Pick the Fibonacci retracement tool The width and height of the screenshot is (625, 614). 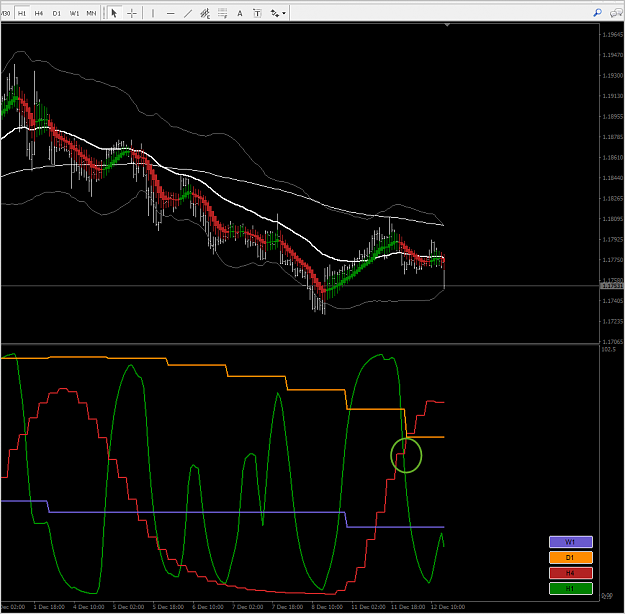(x=222, y=13)
